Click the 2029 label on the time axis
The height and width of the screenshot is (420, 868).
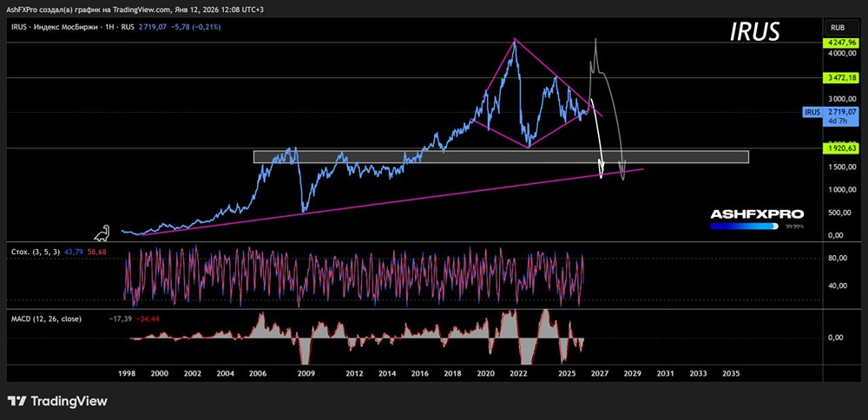pyautogui.click(x=632, y=373)
